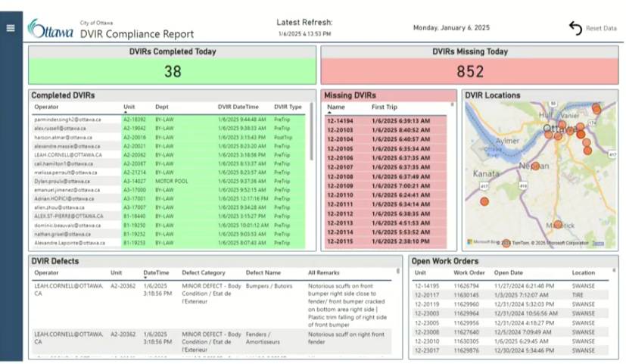Select missing DVIR 12-20113
Screen dimensions: 626x364
pos(385,223)
